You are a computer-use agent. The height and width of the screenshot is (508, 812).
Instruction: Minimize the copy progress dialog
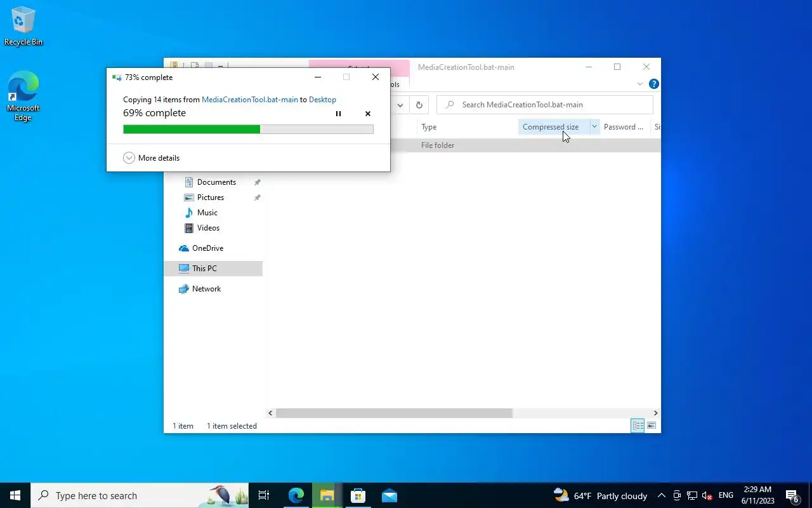coord(318,77)
